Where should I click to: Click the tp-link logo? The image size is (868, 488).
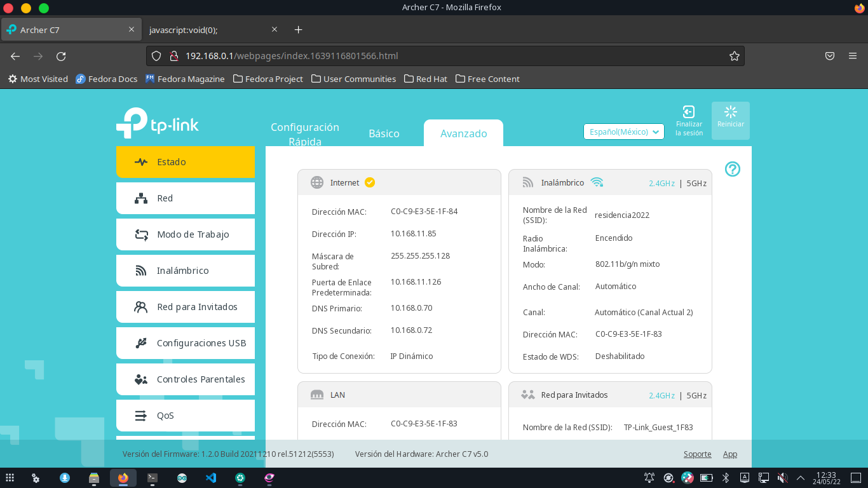(158, 123)
